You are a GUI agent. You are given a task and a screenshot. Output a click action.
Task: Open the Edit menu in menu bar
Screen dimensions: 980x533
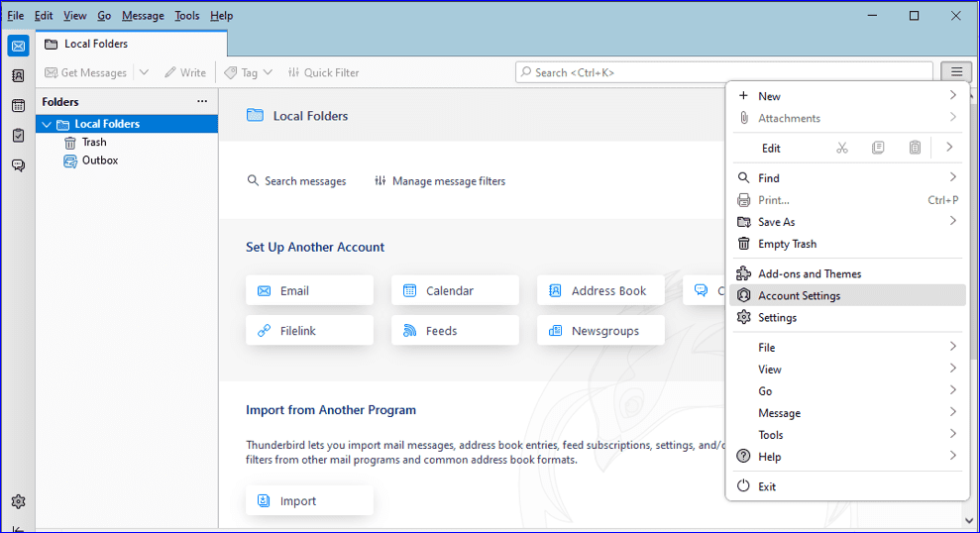(44, 16)
